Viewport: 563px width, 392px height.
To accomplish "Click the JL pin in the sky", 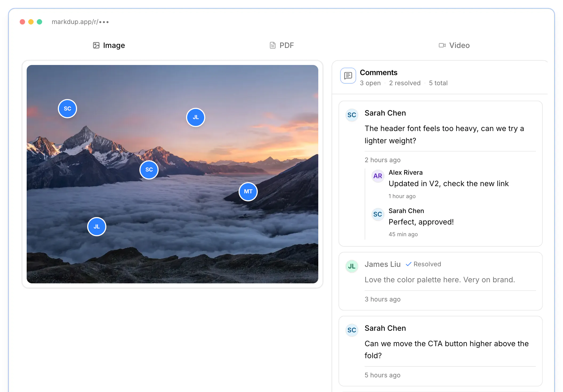I will 196,117.
